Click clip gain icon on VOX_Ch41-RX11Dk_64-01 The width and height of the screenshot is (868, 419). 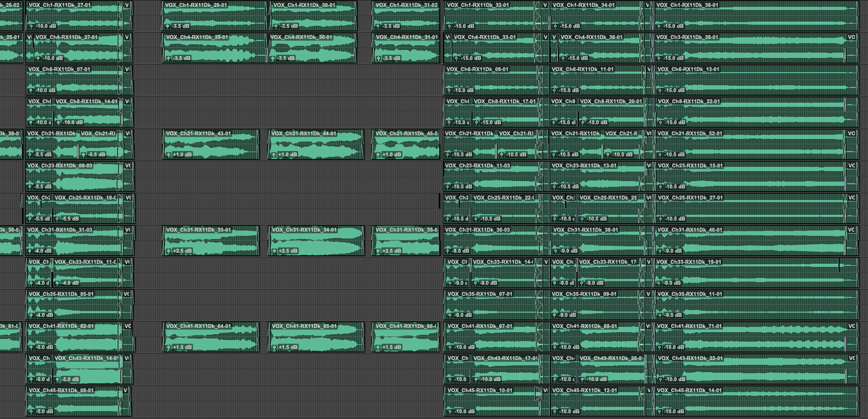pyautogui.click(x=168, y=347)
